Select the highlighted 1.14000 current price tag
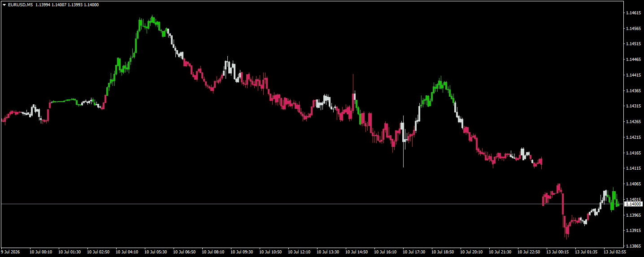The width and height of the screenshot is (644, 257). pos(633,204)
